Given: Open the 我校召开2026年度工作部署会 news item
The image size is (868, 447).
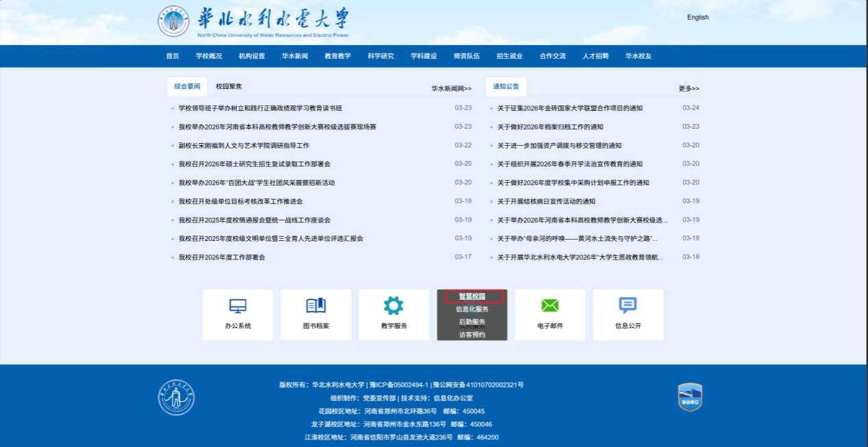Looking at the screenshot, I should pyautogui.click(x=222, y=257).
